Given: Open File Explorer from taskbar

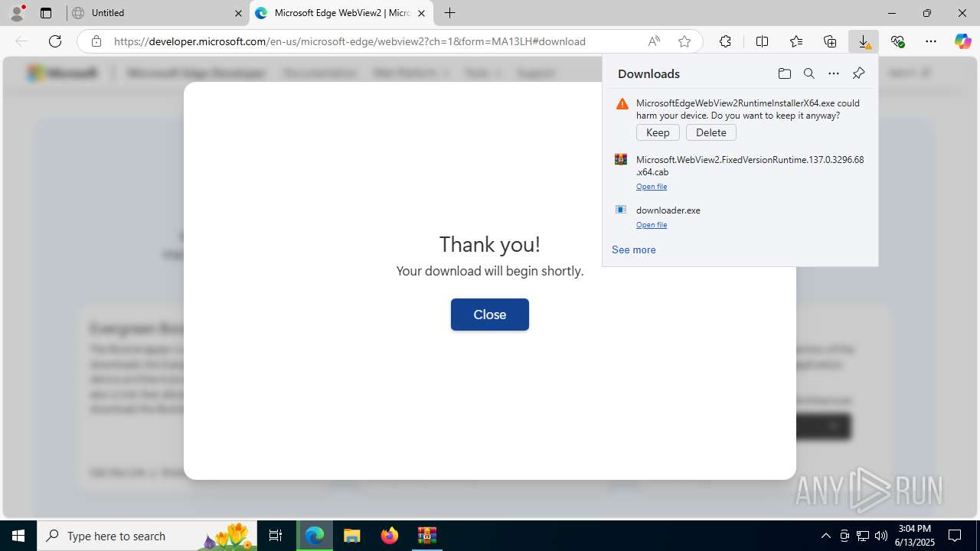Looking at the screenshot, I should click(351, 536).
